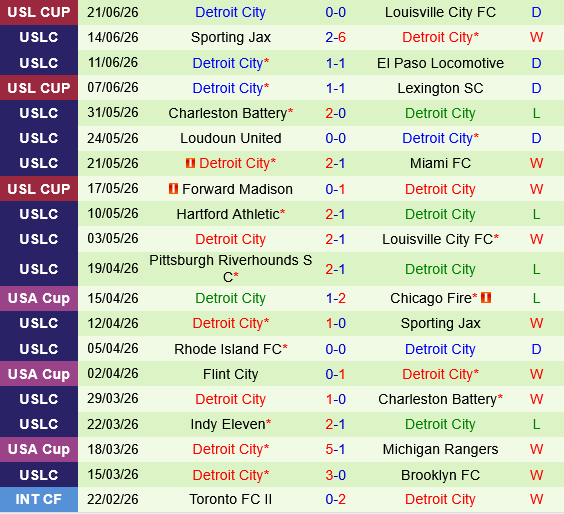Select the W result on the Sporting Jax 14/06/26 row

tap(536, 37)
